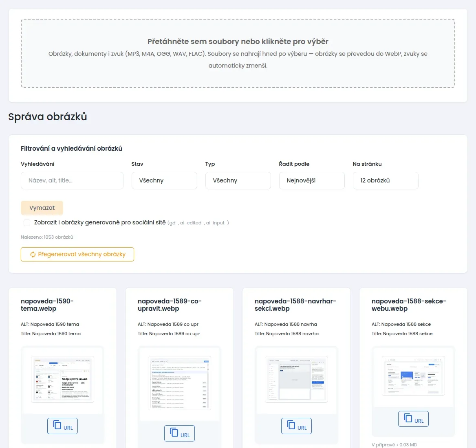Viewport: 476px width, 448px height.
Task: Open the Typ filter dropdown
Action: click(238, 180)
